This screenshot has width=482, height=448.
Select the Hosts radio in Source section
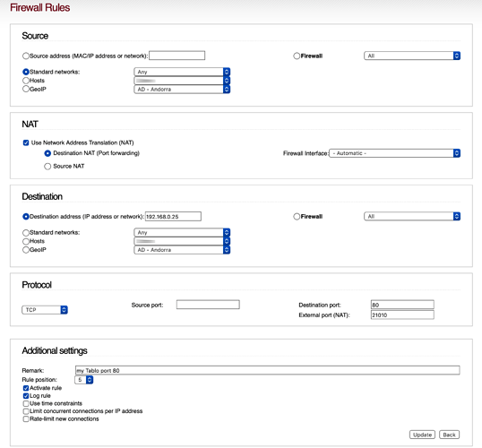pyautogui.click(x=26, y=81)
